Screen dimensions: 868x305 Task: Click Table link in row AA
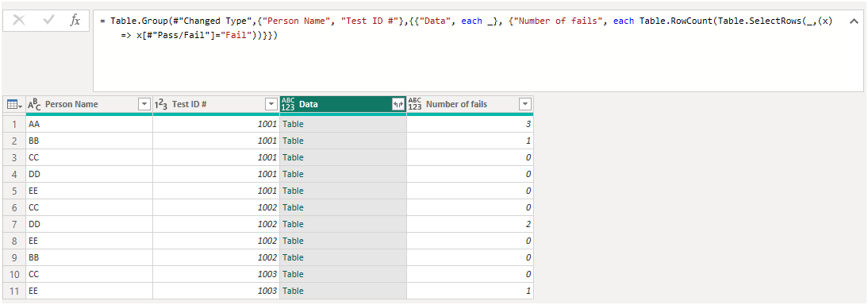(293, 124)
